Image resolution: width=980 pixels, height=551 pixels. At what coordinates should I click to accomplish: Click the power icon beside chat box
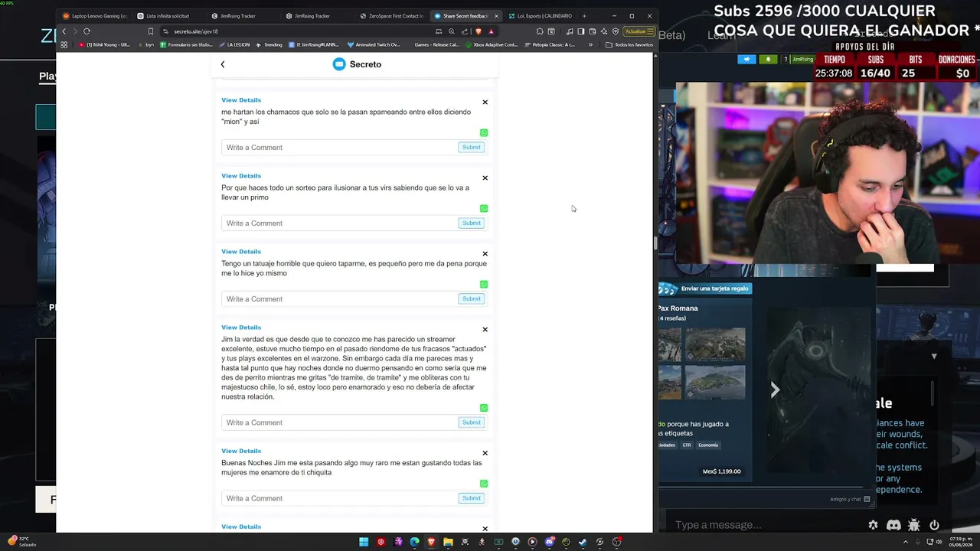pos(934,525)
